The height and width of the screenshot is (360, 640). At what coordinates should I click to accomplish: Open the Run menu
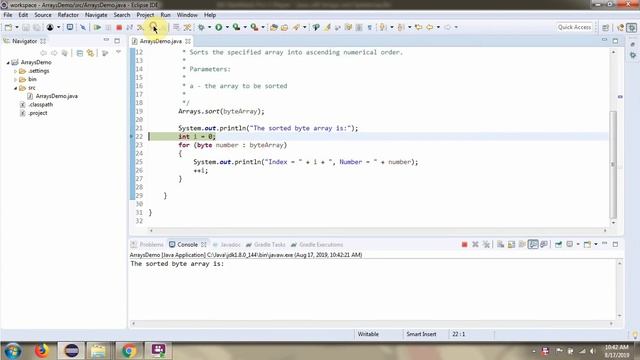[165, 15]
